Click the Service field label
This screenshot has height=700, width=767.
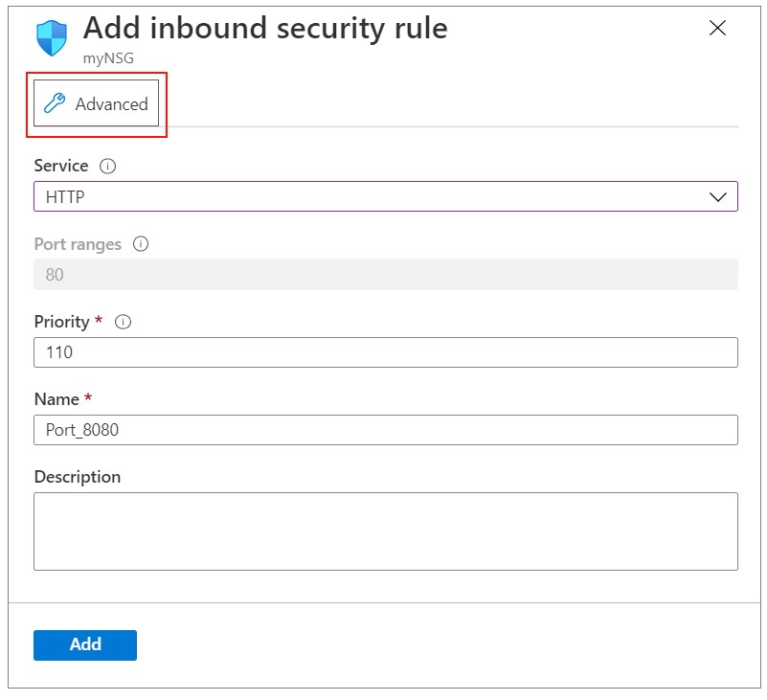coord(60,166)
